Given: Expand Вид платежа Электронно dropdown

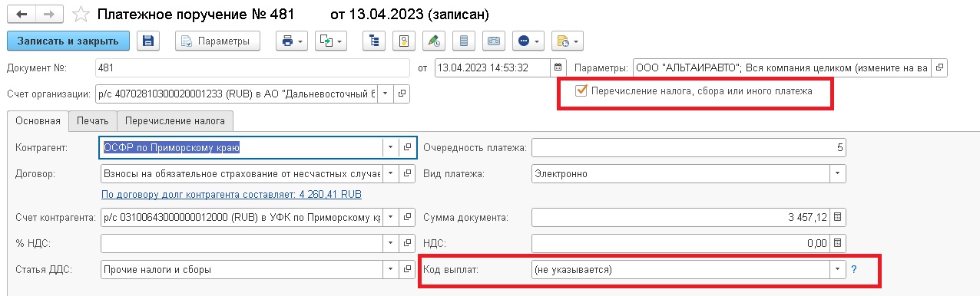Looking at the screenshot, I should pyautogui.click(x=838, y=173).
